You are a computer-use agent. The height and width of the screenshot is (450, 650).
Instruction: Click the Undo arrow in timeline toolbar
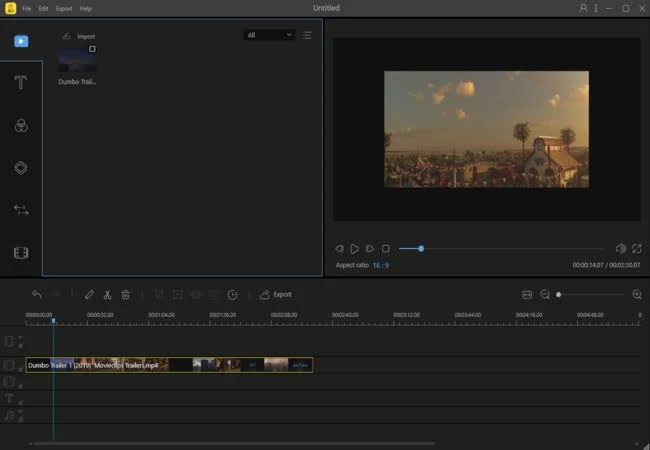[x=37, y=295]
